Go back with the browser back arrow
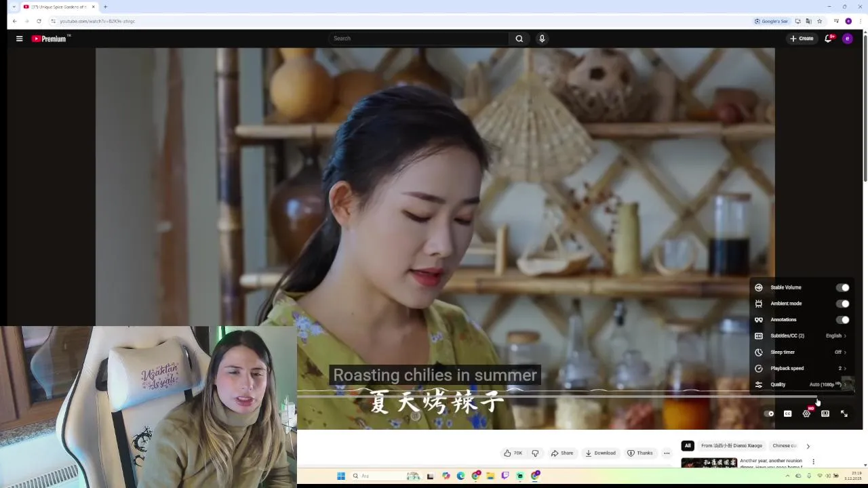 tap(15, 21)
